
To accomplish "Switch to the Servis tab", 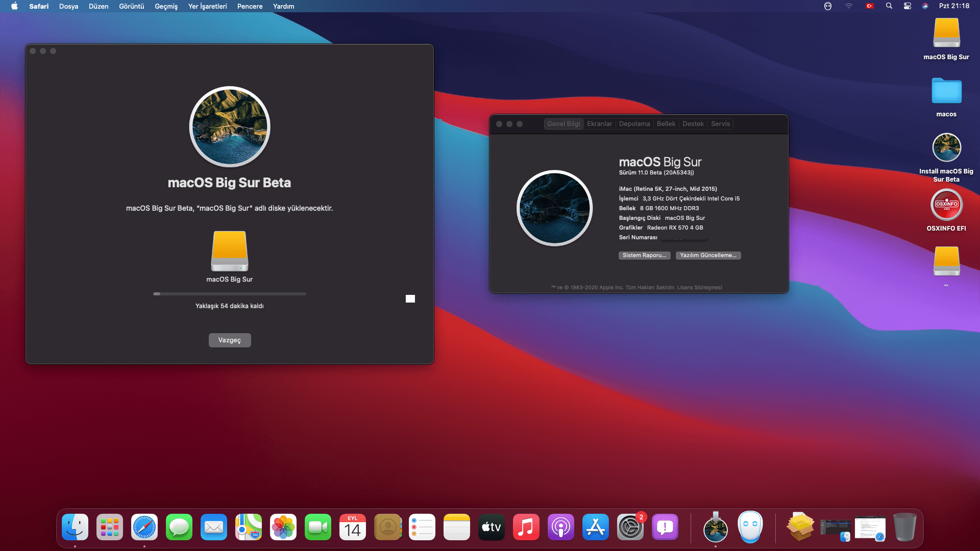I will 721,124.
